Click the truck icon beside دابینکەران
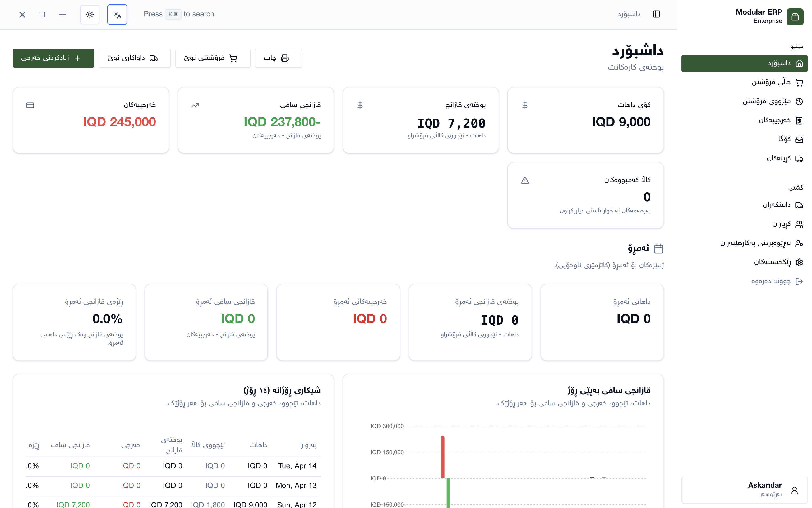 [799, 205]
